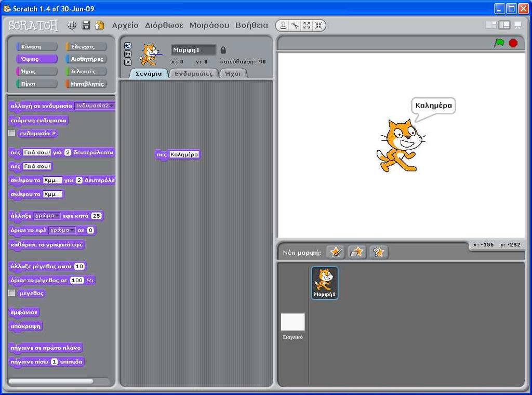Enter presentation mode

[518, 25]
